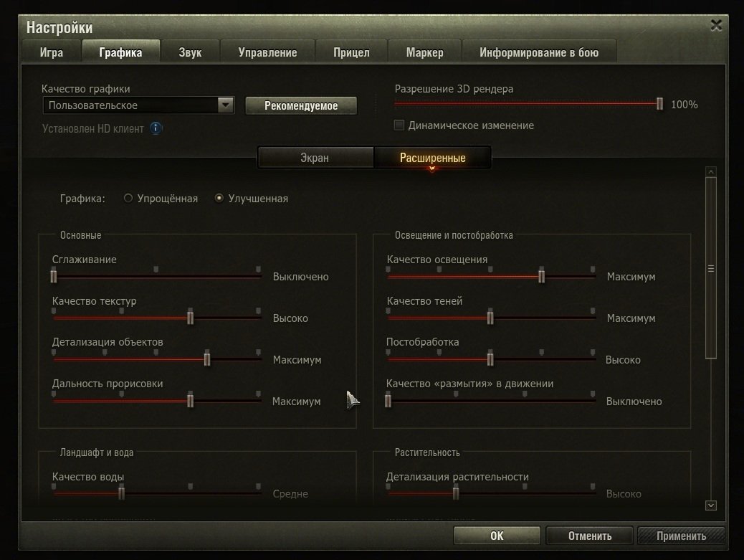Click the vertical scrollbar thumb

(710, 269)
